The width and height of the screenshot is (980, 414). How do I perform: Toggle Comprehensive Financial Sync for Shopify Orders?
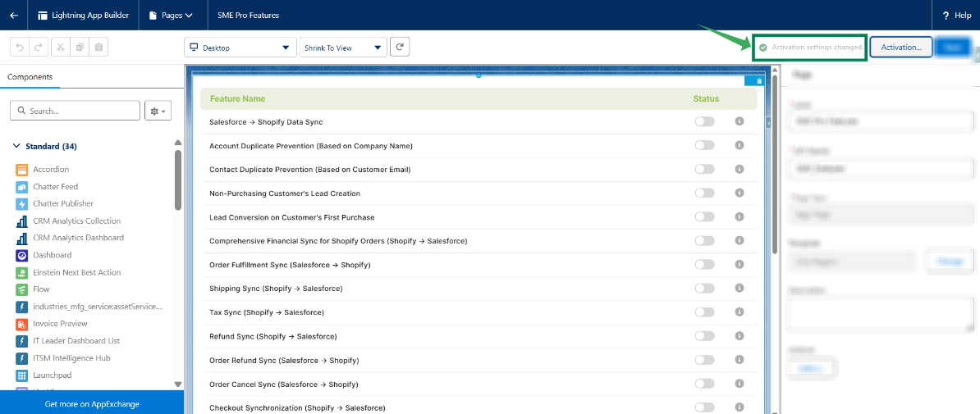pos(704,240)
